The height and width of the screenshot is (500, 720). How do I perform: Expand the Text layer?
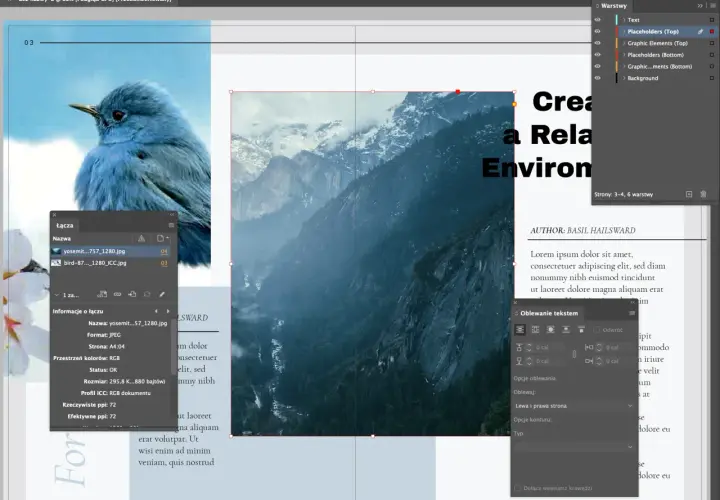click(x=624, y=20)
